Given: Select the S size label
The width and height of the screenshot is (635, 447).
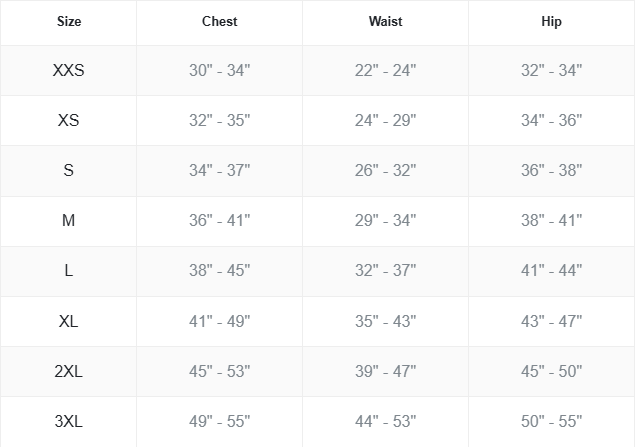Looking at the screenshot, I should coord(68,171).
